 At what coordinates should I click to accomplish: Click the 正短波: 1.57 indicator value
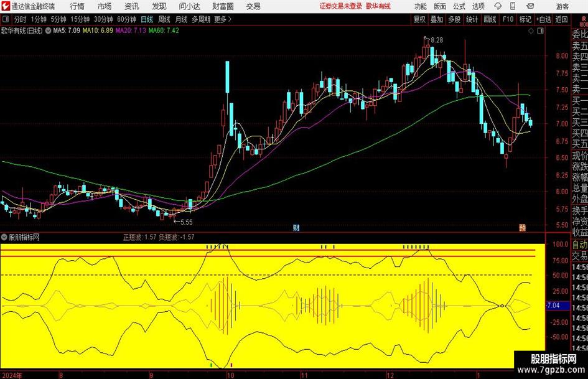[x=139, y=237]
